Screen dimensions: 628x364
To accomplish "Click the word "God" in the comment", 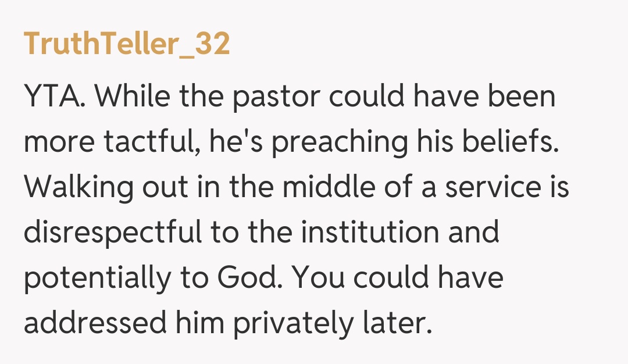I will click(x=253, y=279).
